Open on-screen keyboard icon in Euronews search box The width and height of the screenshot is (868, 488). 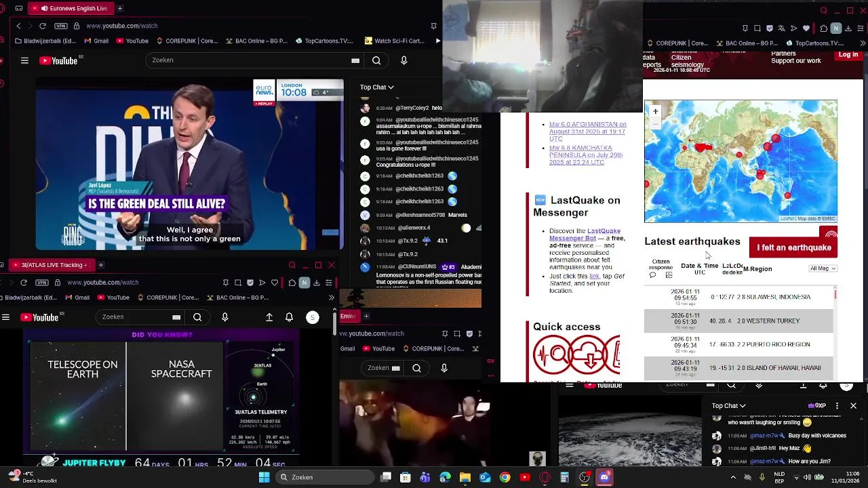355,60
